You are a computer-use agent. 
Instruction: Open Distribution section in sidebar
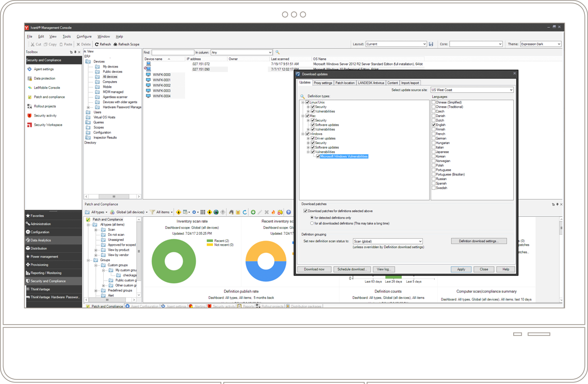pyautogui.click(x=53, y=248)
